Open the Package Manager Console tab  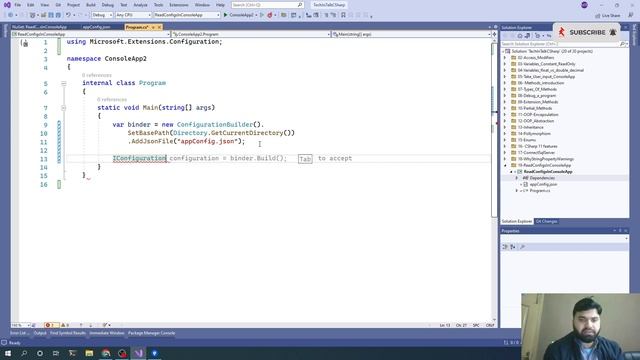click(151, 333)
